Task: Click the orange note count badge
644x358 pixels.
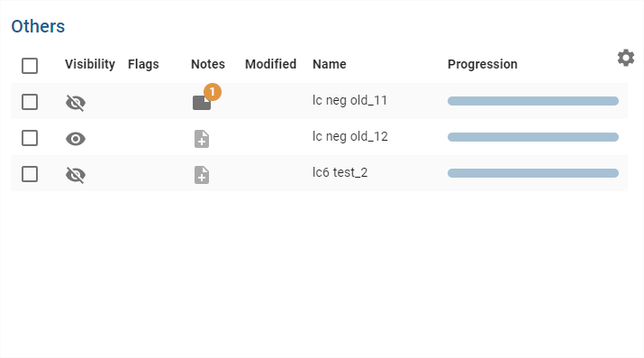Action: (x=213, y=92)
